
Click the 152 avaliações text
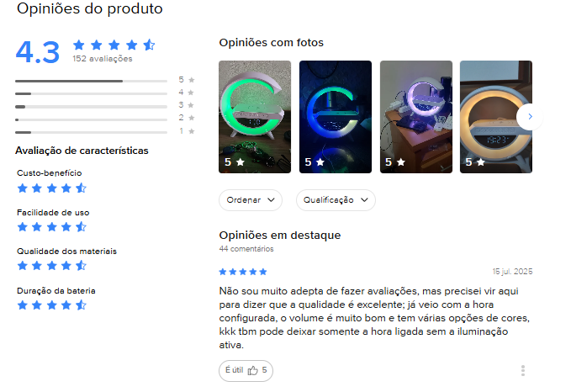(x=103, y=59)
